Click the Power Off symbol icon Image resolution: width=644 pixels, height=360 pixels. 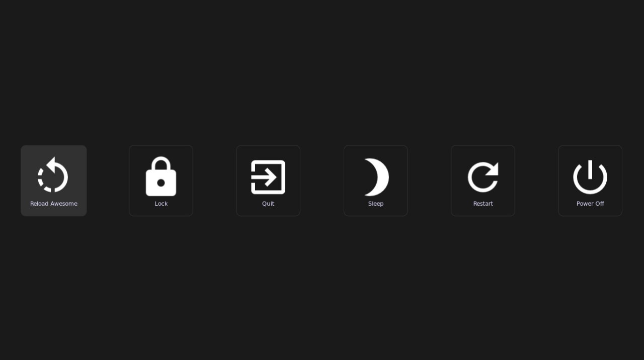pos(590,177)
